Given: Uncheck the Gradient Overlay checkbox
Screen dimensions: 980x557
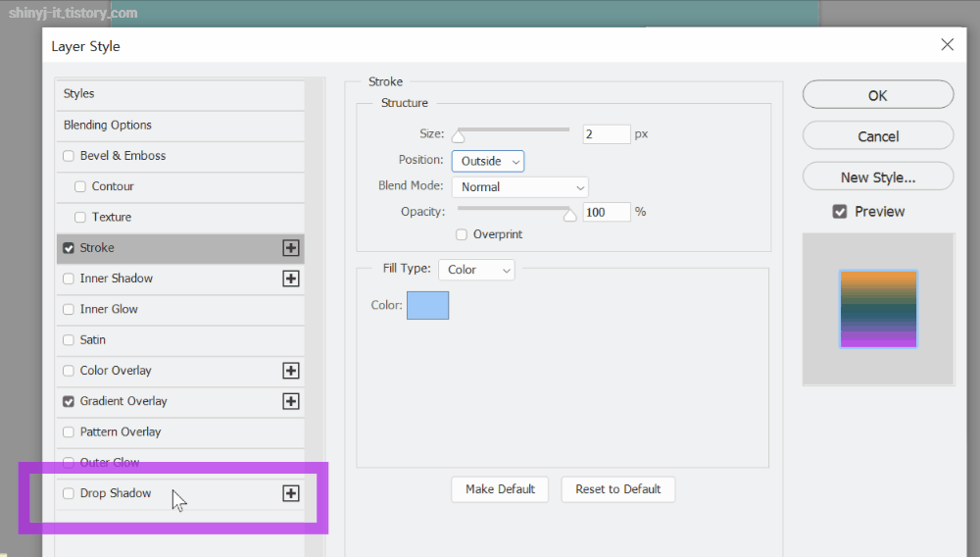Looking at the screenshot, I should click(69, 401).
